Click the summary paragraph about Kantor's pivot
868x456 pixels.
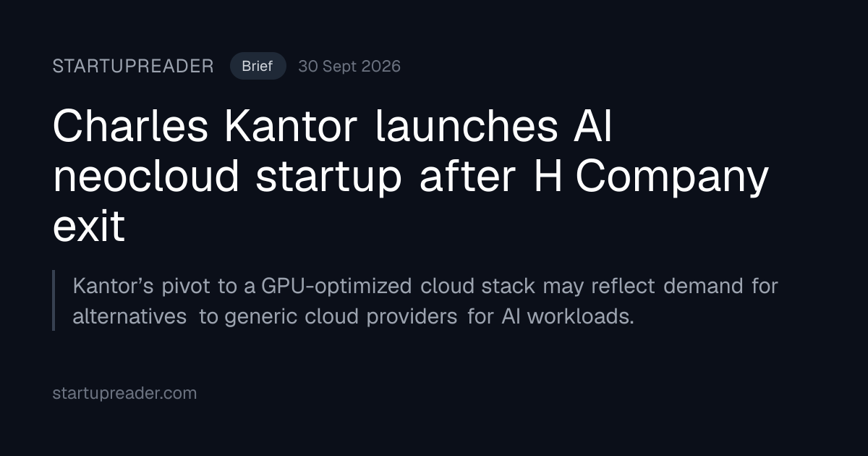click(x=425, y=301)
